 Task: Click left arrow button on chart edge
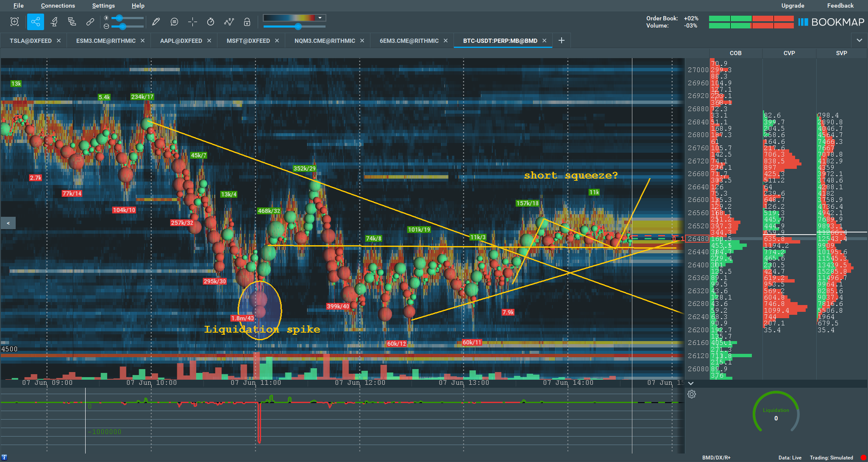(x=8, y=223)
